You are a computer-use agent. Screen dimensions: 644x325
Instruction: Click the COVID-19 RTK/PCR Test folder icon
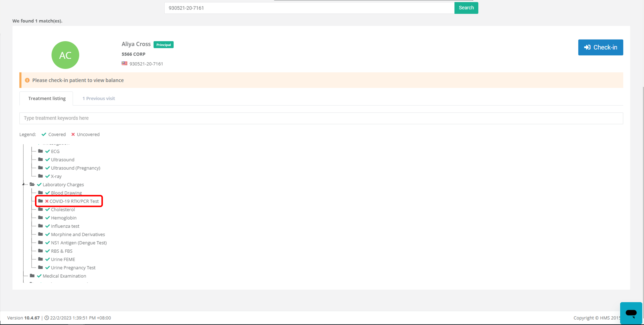41,201
